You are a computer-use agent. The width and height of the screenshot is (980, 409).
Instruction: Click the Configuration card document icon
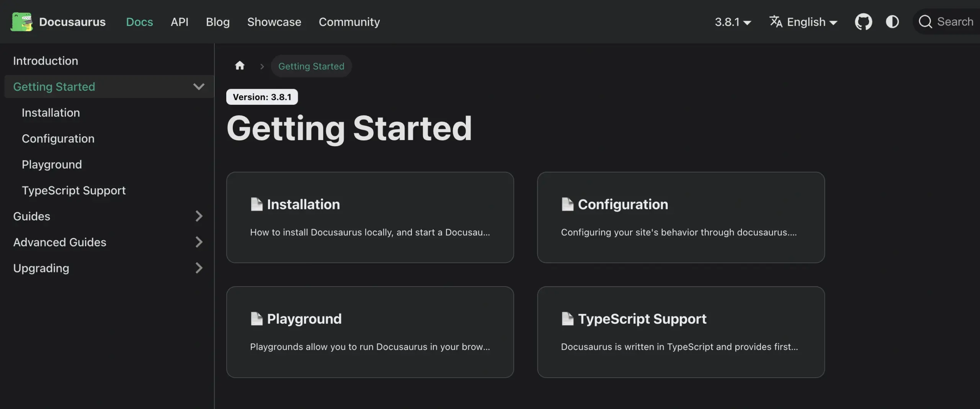[567, 204]
